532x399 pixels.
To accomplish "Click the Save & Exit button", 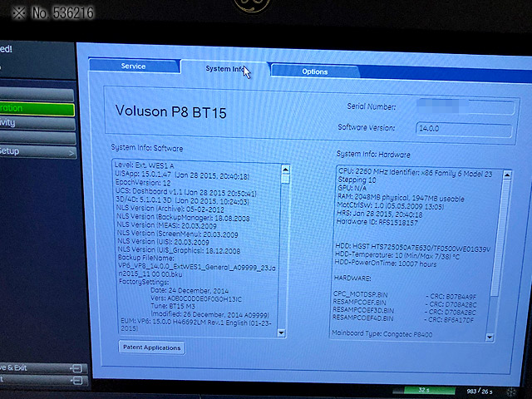I will (42, 368).
